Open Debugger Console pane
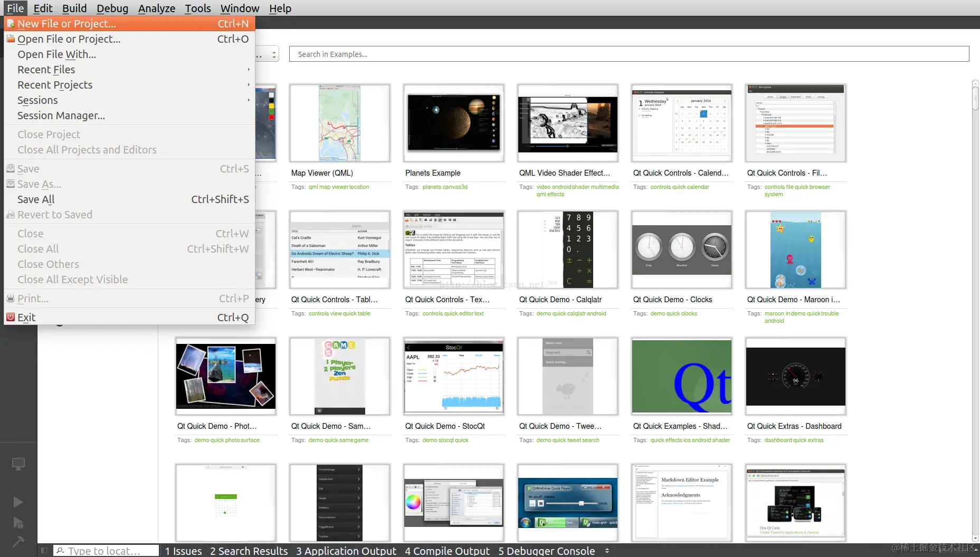 [x=547, y=551]
